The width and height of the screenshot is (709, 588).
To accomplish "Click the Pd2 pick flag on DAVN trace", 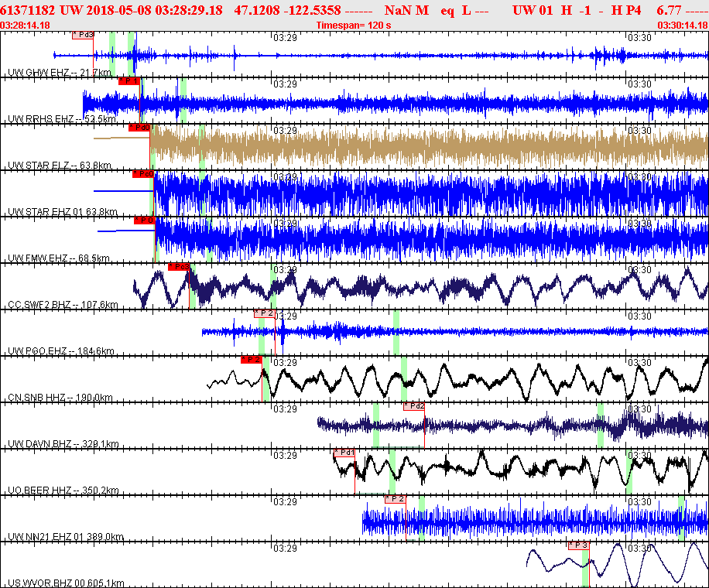I will (413, 406).
